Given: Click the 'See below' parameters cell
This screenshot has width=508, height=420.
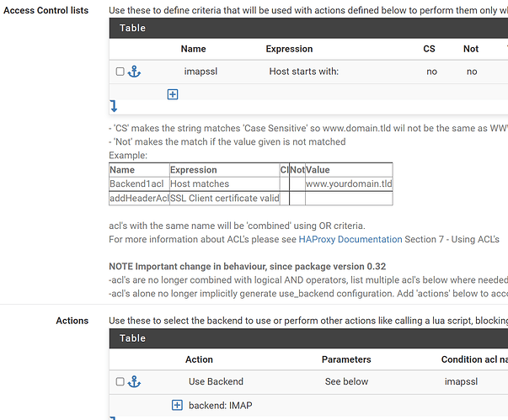Looking at the screenshot, I should tap(346, 382).
